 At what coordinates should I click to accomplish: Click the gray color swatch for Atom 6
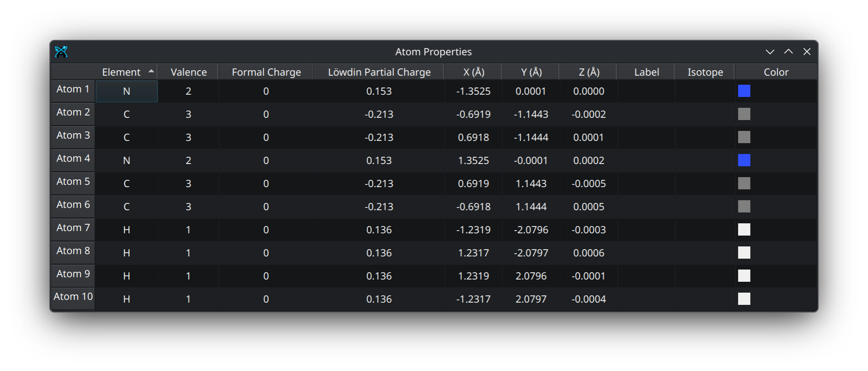coord(744,207)
